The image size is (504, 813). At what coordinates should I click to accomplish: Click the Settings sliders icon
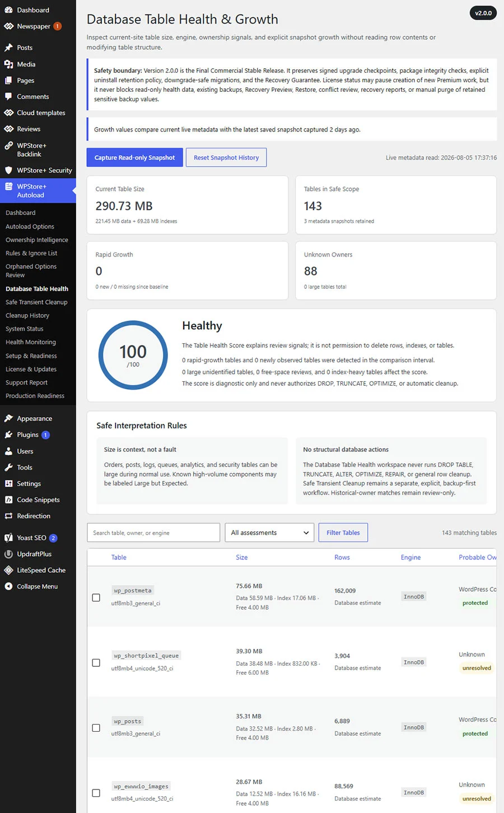pos(8,484)
